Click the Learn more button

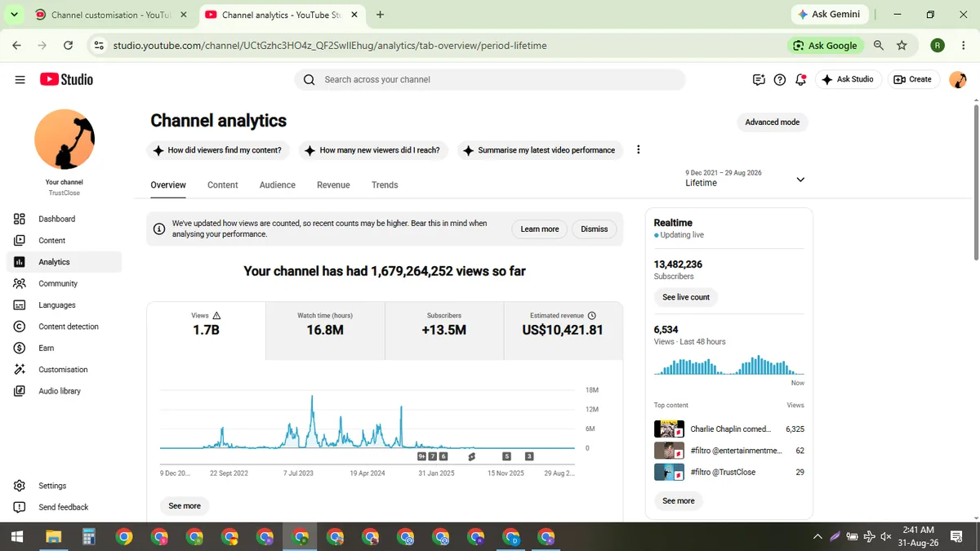coord(540,229)
